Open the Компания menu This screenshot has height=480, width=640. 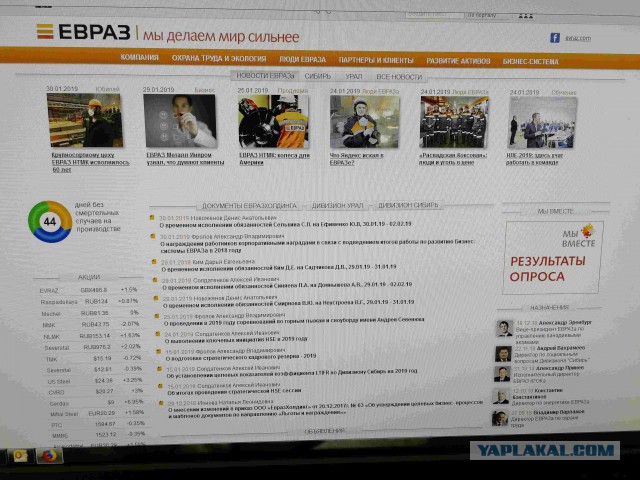(x=139, y=58)
